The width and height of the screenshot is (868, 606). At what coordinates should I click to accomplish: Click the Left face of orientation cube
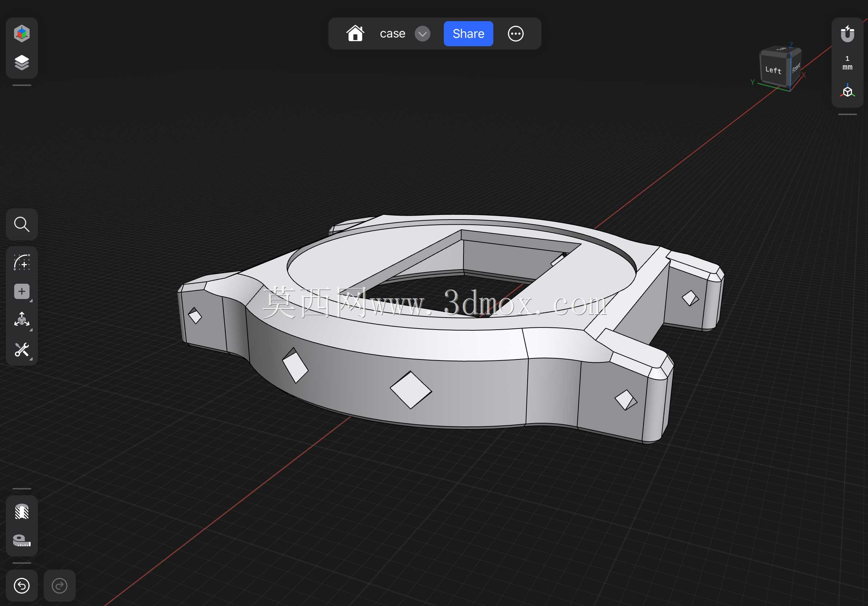(773, 70)
